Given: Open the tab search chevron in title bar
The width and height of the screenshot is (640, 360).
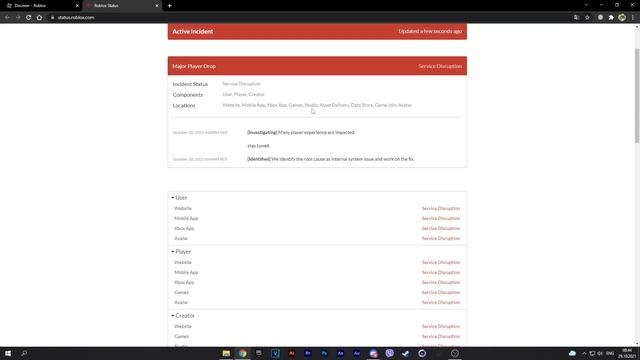Looking at the screenshot, I should (586, 5).
